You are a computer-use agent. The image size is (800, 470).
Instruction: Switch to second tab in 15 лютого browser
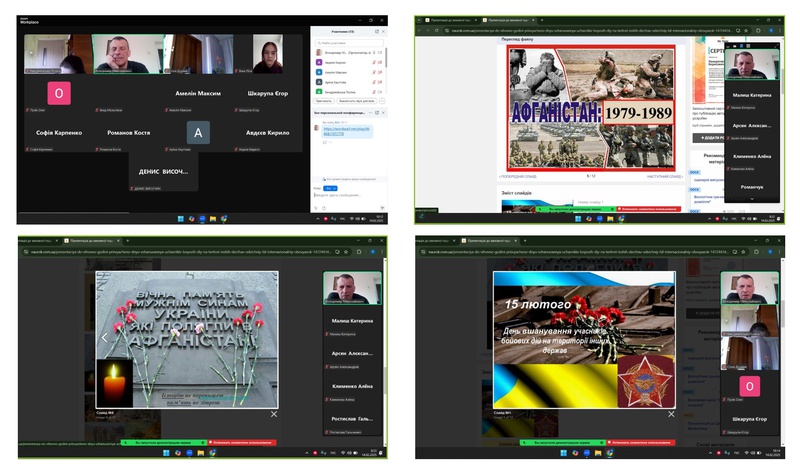tap(490, 240)
